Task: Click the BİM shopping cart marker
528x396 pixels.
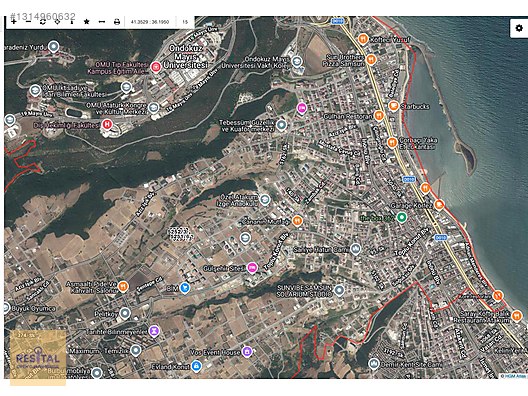Action: point(185,288)
